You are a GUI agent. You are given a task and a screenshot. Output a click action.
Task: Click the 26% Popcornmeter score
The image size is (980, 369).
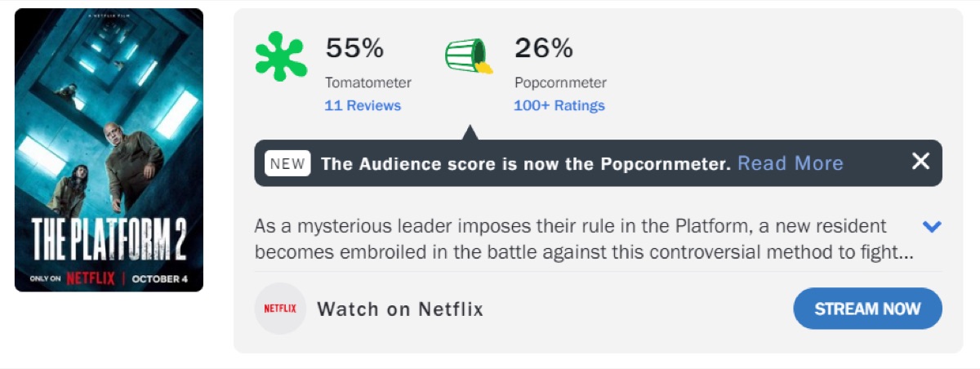544,49
